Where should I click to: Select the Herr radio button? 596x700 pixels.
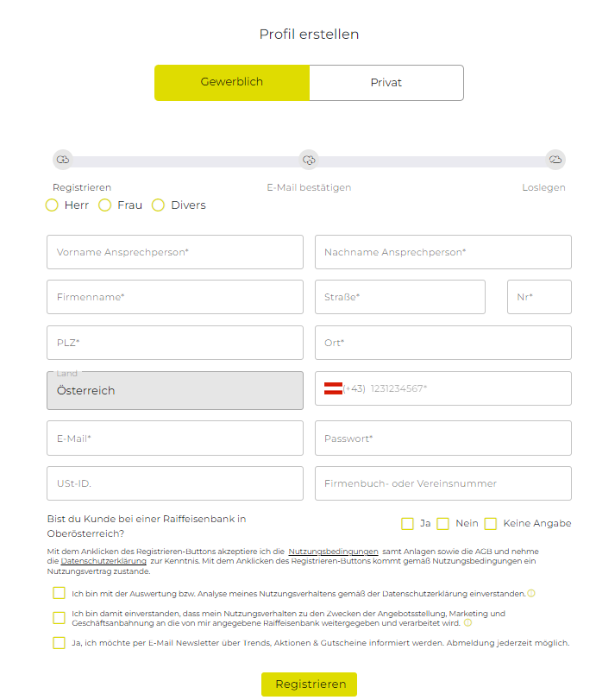coord(52,205)
